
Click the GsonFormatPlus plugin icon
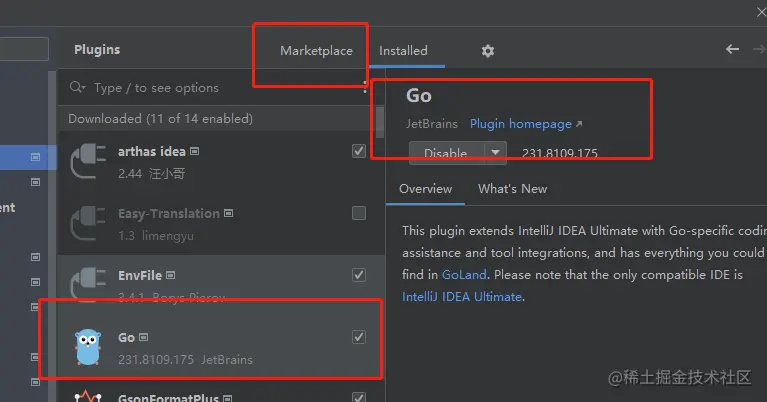(x=90, y=396)
